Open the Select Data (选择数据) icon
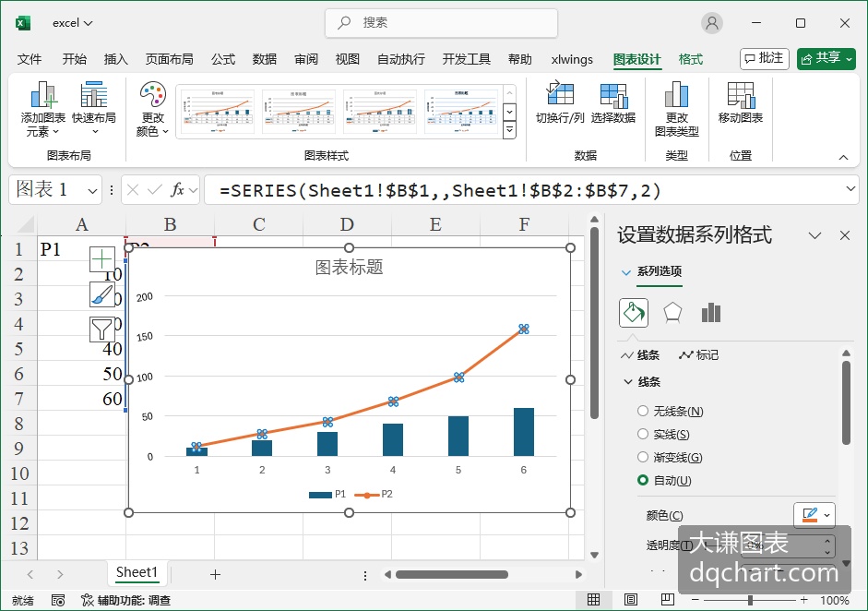The image size is (868, 611). click(613, 95)
